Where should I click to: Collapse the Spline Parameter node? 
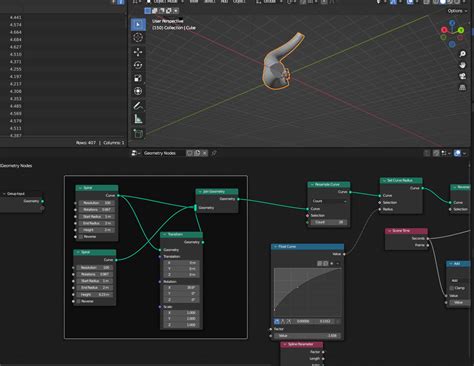pos(285,344)
